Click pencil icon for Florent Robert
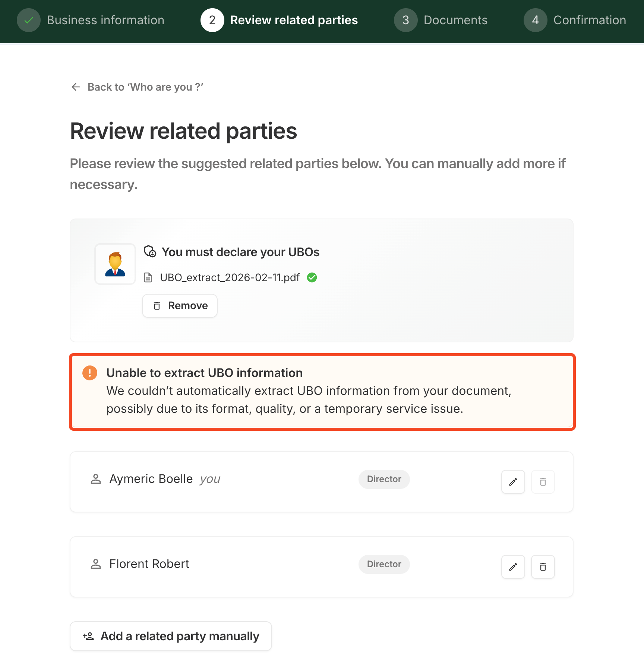Screen dimensions: 644x672 click(x=513, y=567)
